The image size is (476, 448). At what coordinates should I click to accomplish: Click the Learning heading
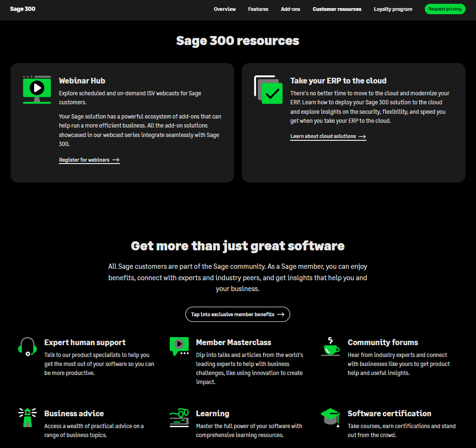(212, 413)
